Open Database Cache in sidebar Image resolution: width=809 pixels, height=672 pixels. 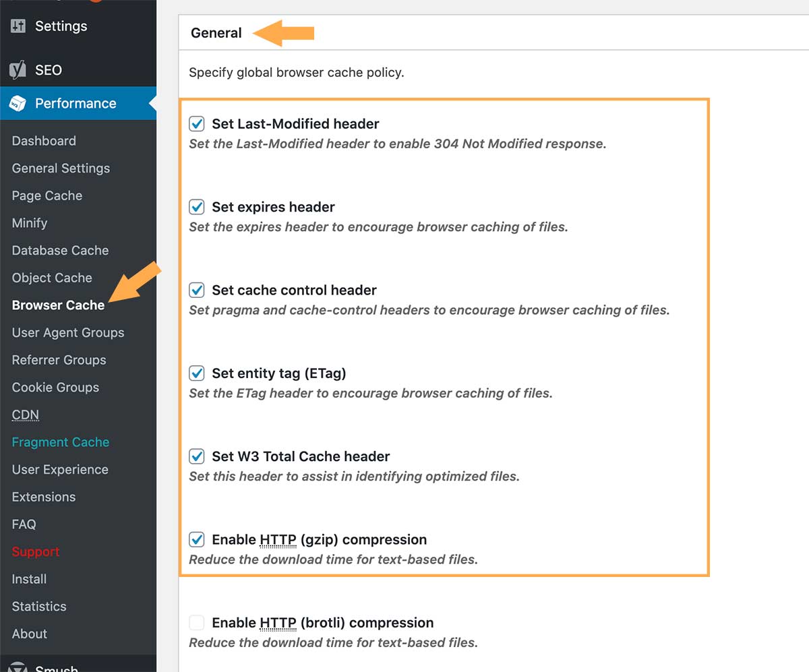60,250
